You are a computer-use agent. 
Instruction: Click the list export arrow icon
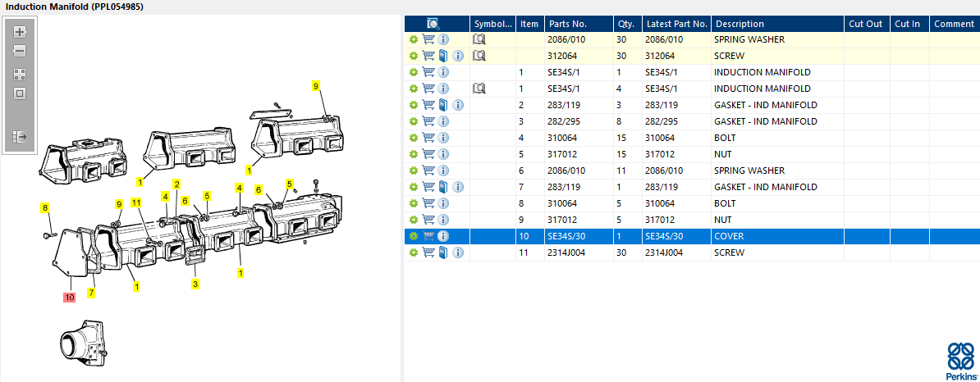coord(20,137)
